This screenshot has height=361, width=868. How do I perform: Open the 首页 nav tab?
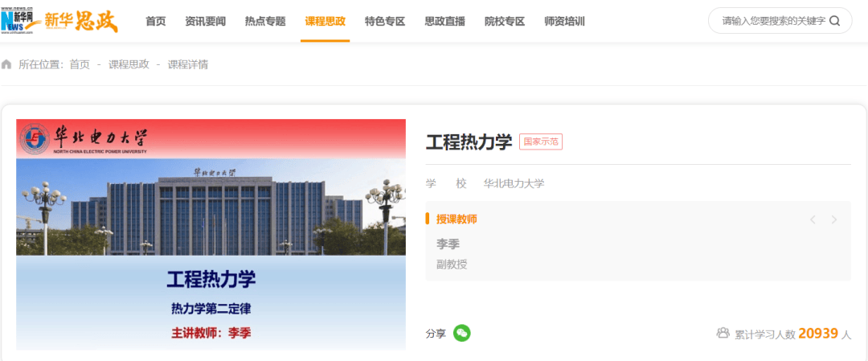(156, 22)
